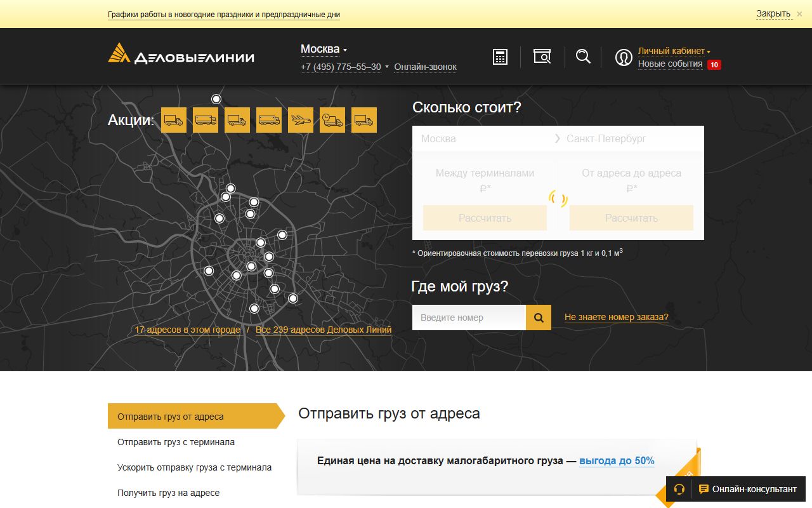Select the map marker above the Акции icons

[x=216, y=99]
